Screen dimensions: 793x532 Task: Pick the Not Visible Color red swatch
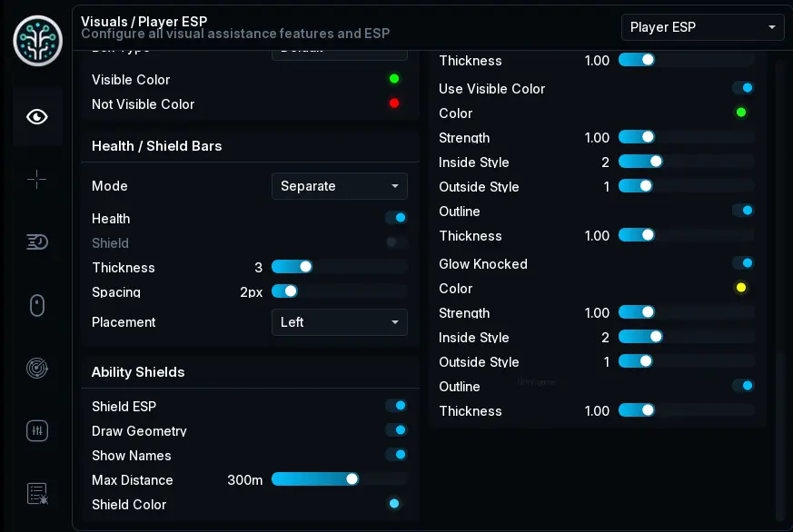(x=394, y=103)
